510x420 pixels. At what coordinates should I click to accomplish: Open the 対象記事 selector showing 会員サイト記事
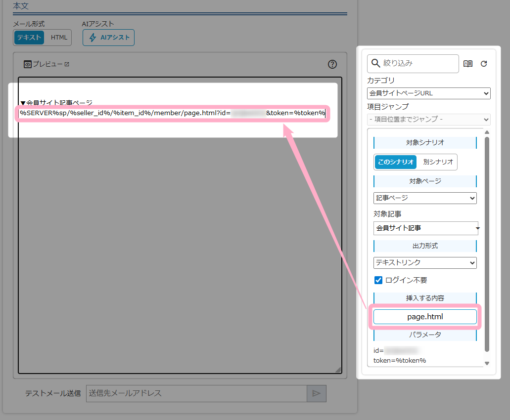(425, 228)
